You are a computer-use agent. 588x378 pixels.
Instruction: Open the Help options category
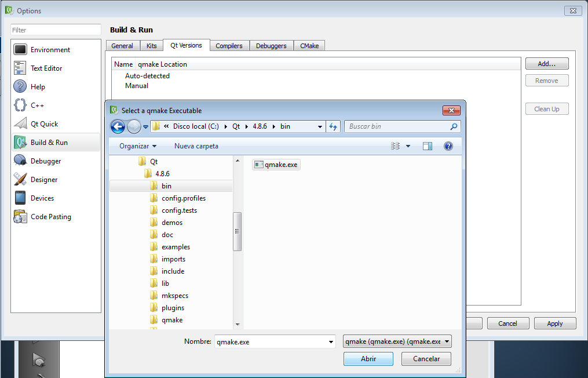[x=56, y=87]
